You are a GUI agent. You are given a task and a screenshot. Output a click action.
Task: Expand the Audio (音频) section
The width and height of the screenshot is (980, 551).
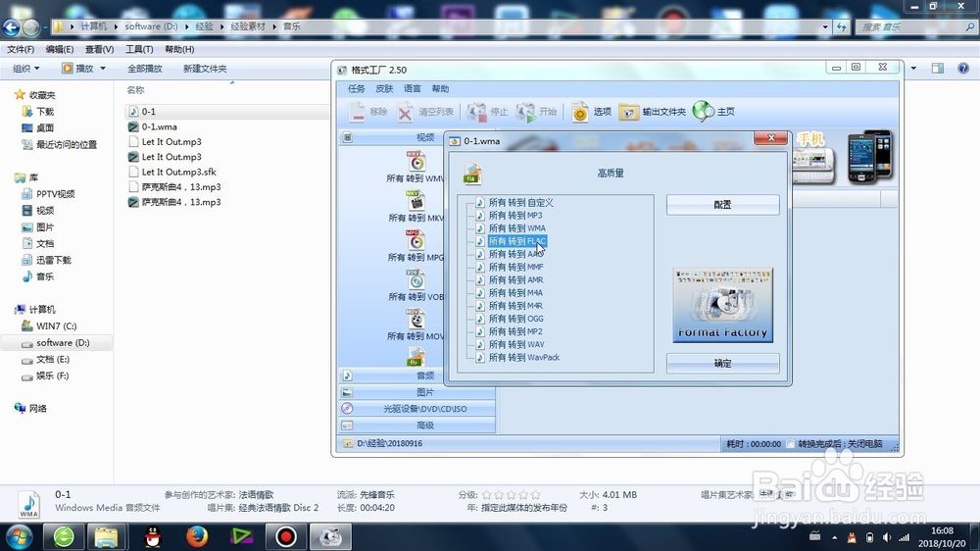(416, 376)
